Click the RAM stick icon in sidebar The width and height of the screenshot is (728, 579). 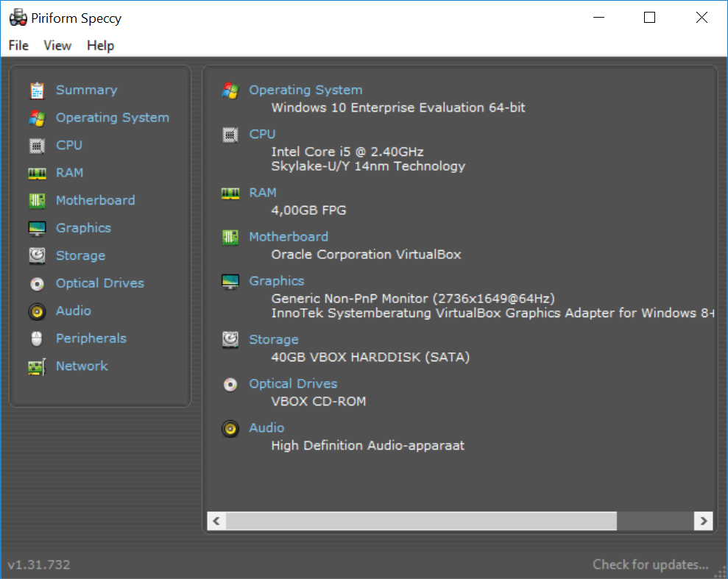[37, 173]
